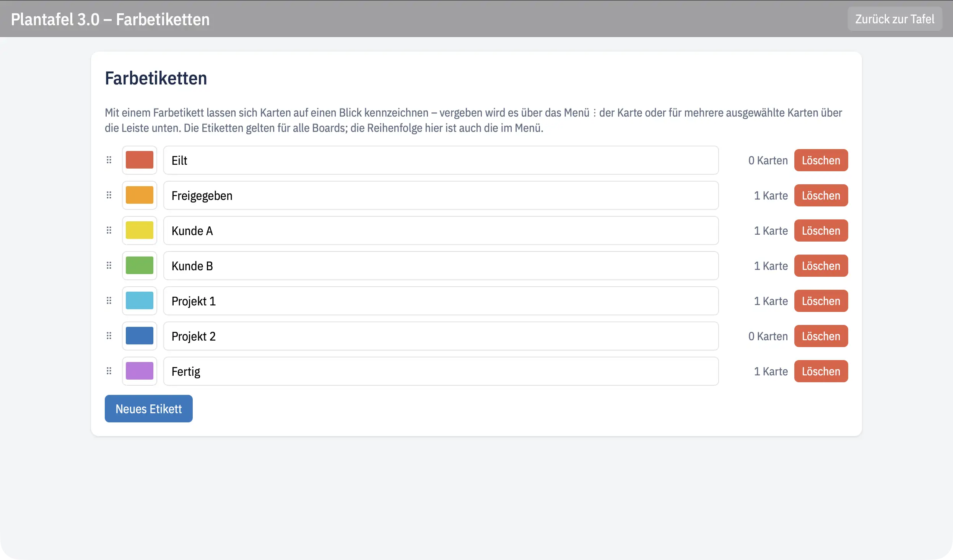Click the drag handle of the Projekt 1 row
Image resolution: width=953 pixels, height=560 pixels.
click(109, 301)
